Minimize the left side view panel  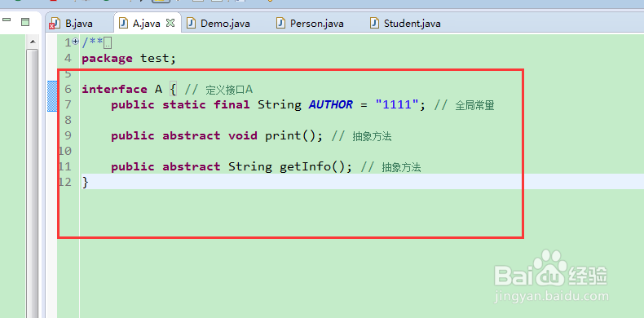(7, 20)
